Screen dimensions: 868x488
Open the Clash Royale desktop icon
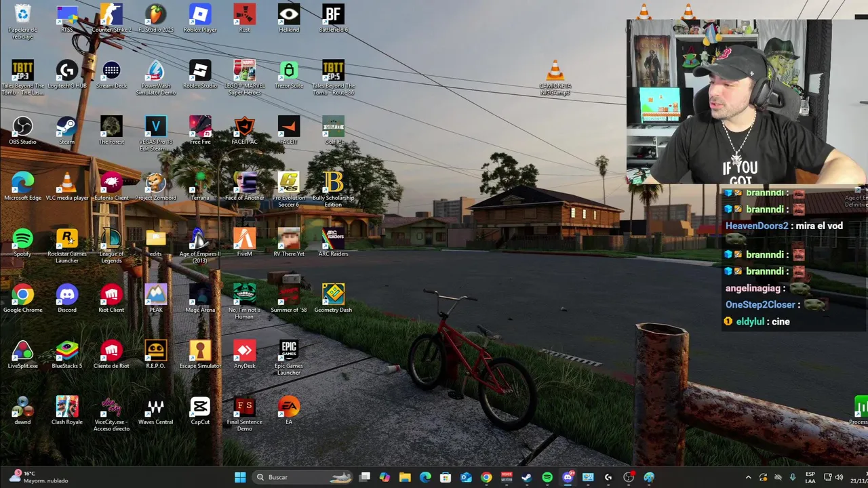pos(67,411)
